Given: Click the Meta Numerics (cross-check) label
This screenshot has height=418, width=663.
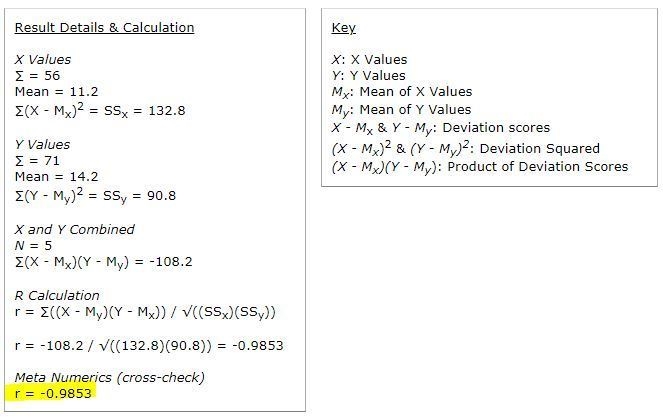Looking at the screenshot, I should click(110, 377).
